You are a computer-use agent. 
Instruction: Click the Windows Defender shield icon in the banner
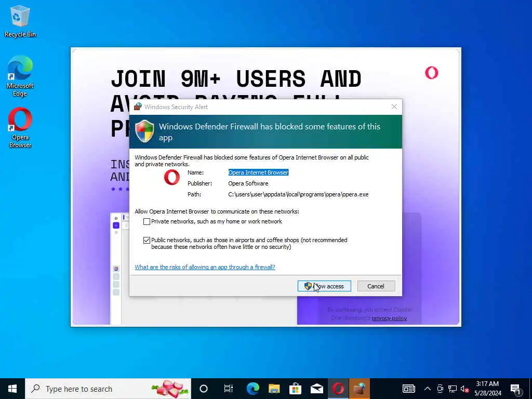[144, 131]
